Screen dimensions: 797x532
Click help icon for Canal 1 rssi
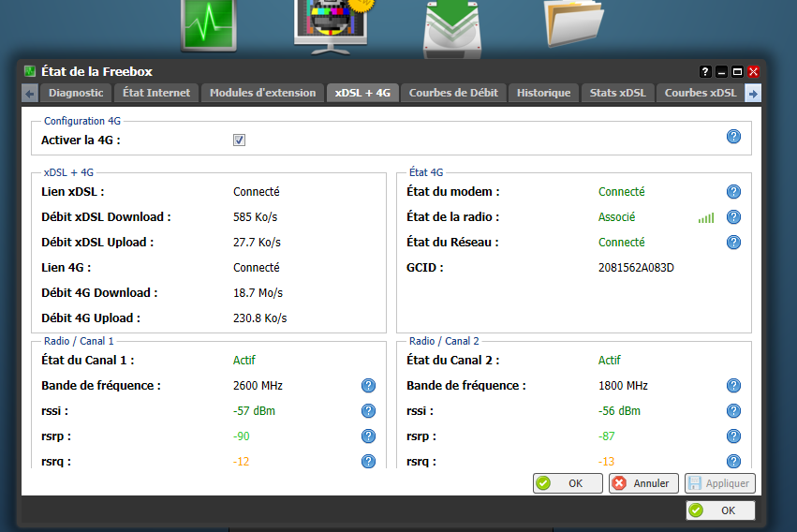pos(368,411)
